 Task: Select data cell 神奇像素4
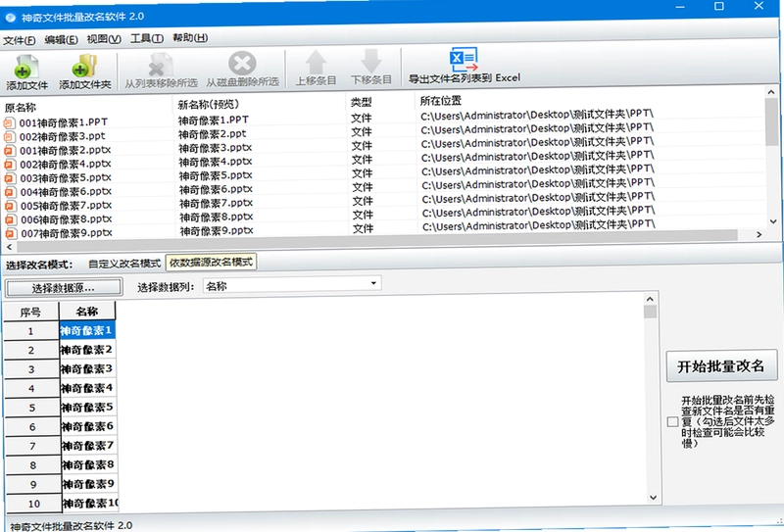(x=88, y=388)
